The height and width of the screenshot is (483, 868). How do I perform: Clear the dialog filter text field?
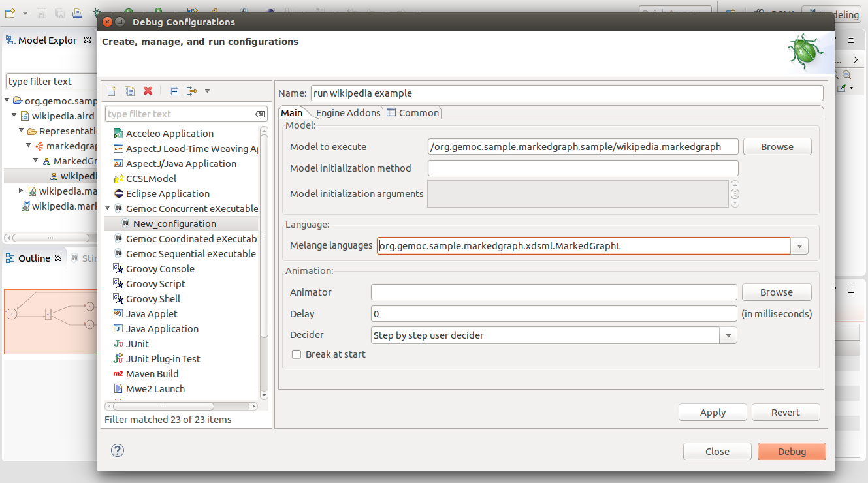pos(260,114)
